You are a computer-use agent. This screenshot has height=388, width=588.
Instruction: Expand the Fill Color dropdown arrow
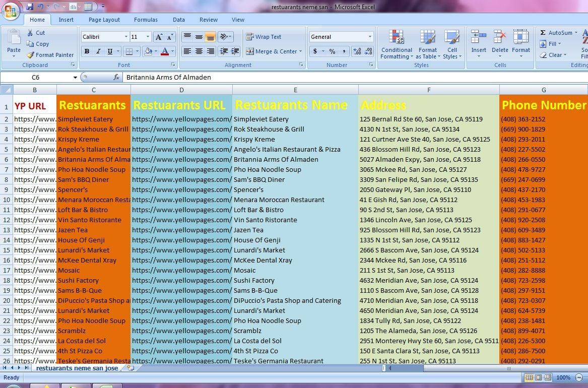(155, 51)
